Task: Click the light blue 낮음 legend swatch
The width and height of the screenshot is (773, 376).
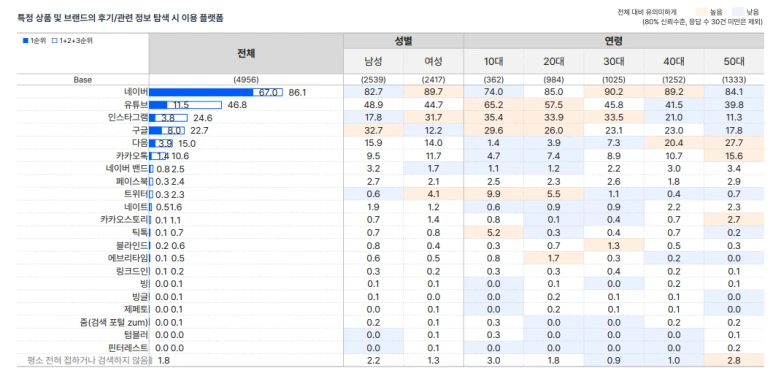Action: [738, 12]
